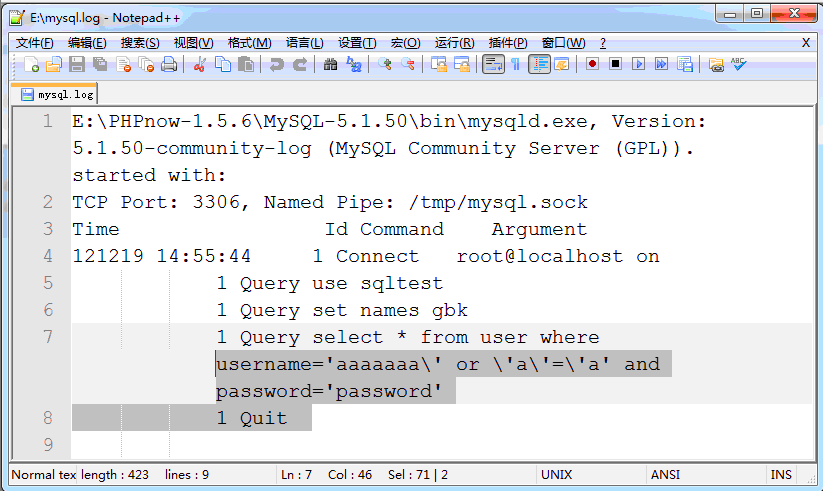Screen dimensions: 823x491
Task: Open the 视图(V) menu
Action: 194,43
